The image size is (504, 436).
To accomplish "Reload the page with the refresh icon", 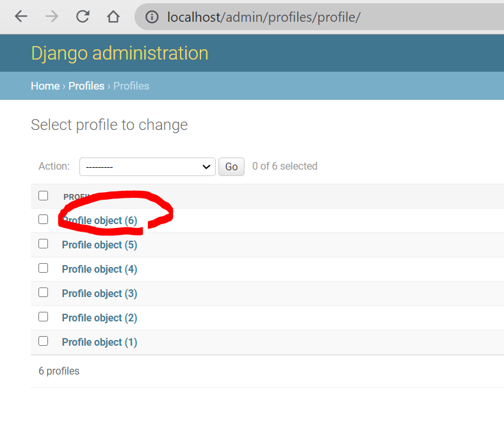I will click(x=83, y=17).
